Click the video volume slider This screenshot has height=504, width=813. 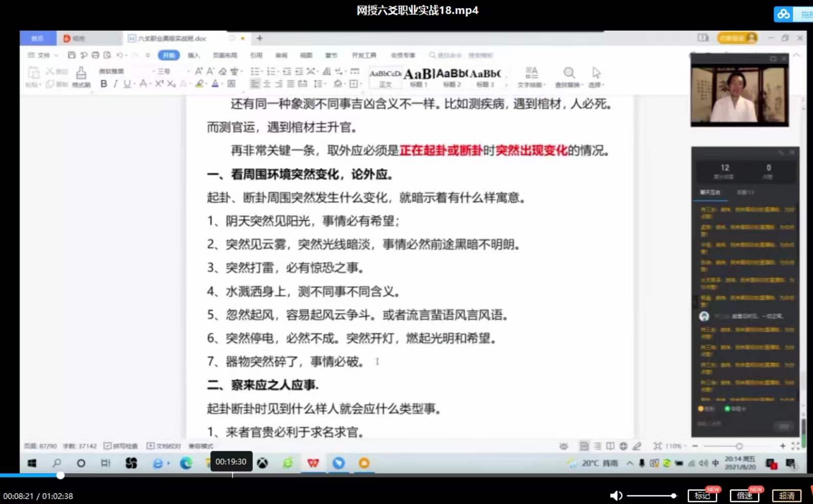(651, 496)
